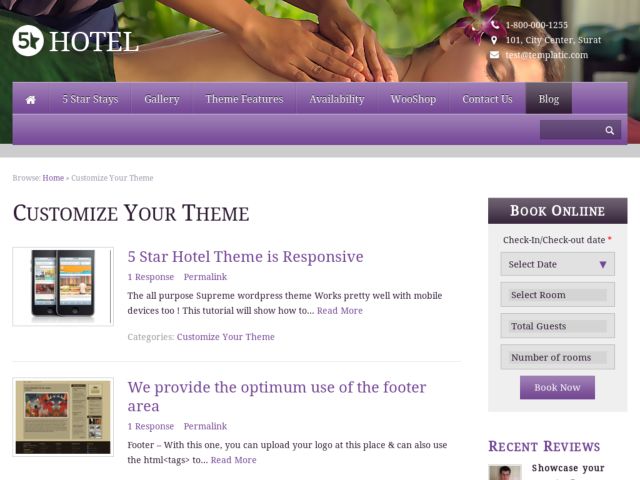The width and height of the screenshot is (640, 480).
Task: Open '5 Star Hotel Theme is Responsive' post
Action: coord(245,257)
